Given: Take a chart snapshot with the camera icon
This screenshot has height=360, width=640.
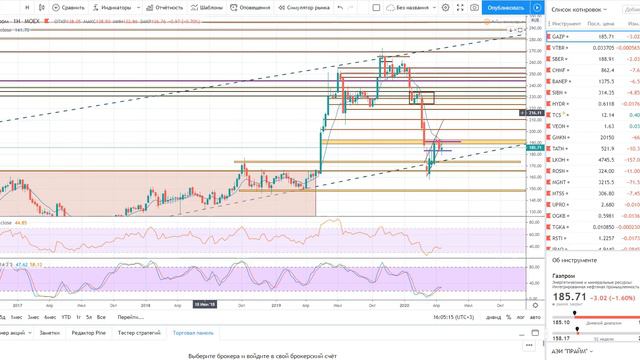Looking at the screenshot, I should (x=474, y=7).
